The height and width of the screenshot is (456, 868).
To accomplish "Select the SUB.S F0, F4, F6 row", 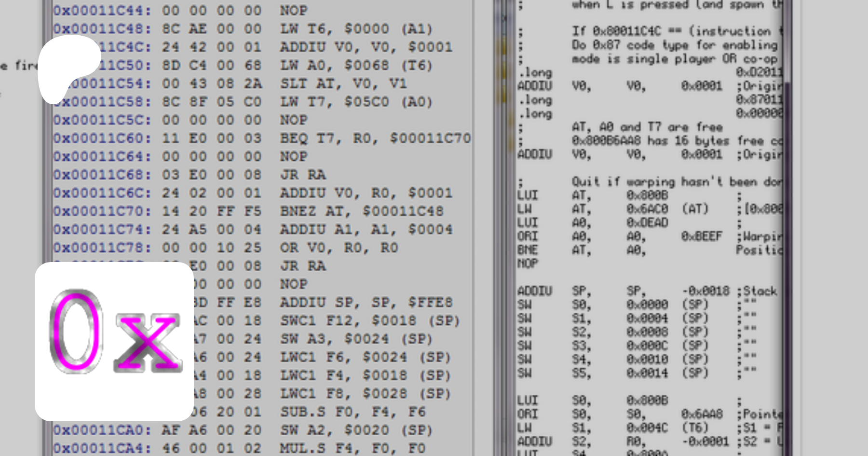I will click(353, 412).
